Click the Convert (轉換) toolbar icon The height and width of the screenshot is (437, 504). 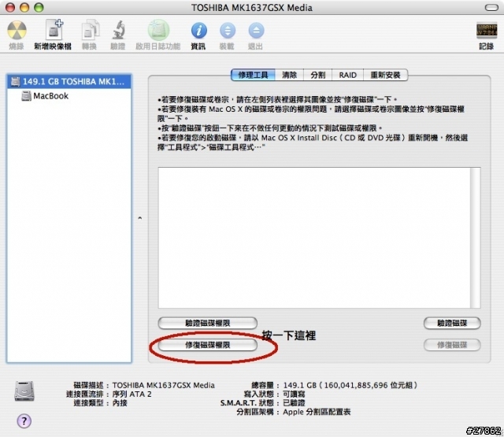[x=90, y=30]
